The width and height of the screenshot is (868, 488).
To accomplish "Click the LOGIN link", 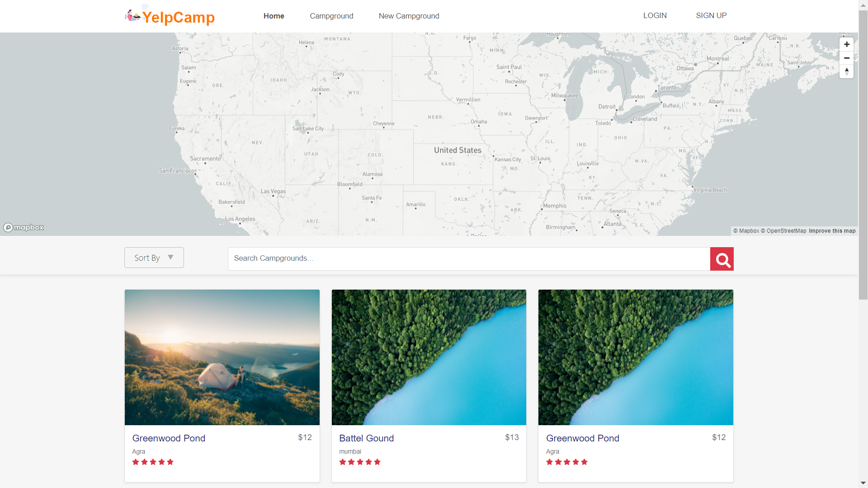I will point(655,15).
